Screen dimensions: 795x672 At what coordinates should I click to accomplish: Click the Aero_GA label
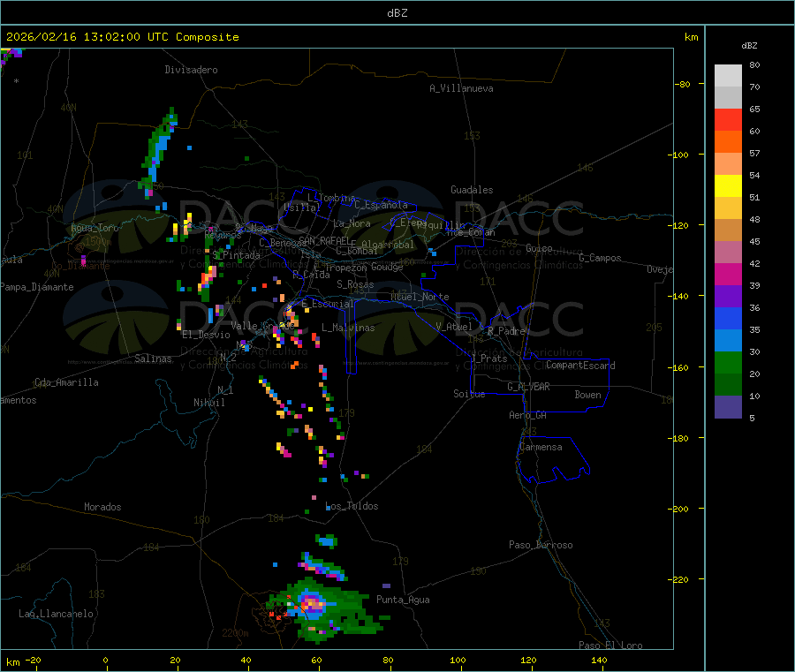528,415
